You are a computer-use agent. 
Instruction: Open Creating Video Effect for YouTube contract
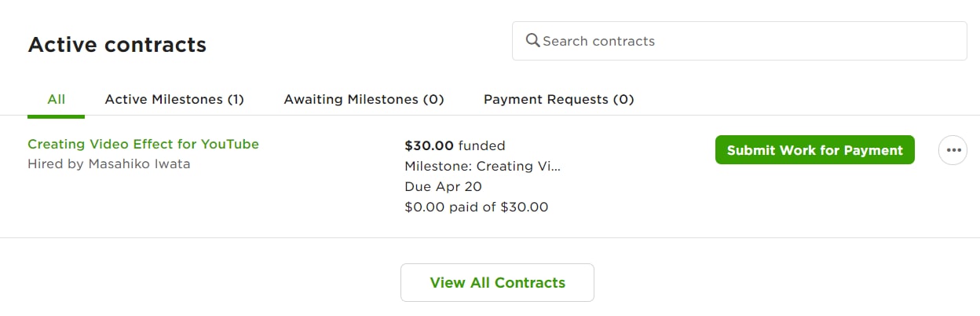coord(143,144)
